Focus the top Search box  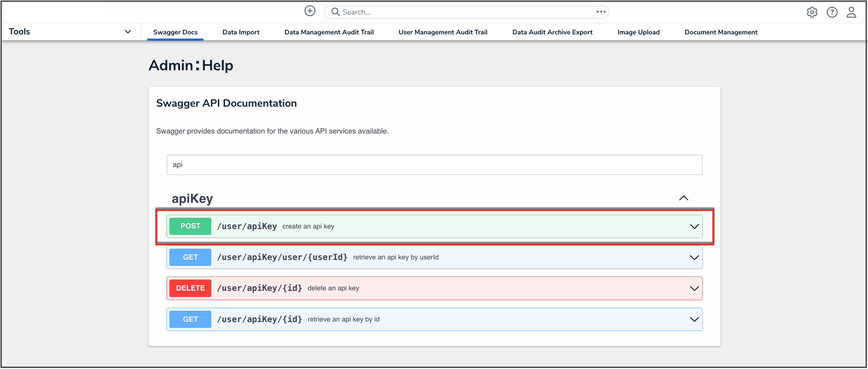pos(465,12)
